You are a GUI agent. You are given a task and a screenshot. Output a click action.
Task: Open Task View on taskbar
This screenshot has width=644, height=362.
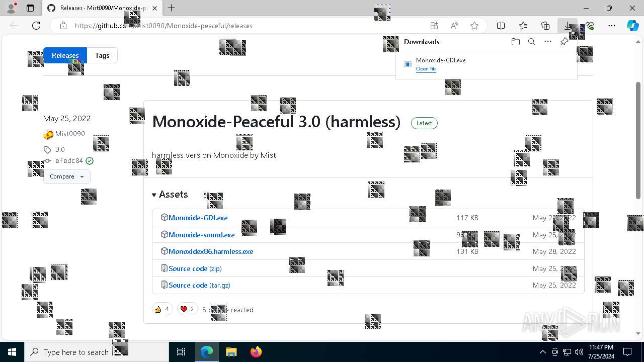181,352
